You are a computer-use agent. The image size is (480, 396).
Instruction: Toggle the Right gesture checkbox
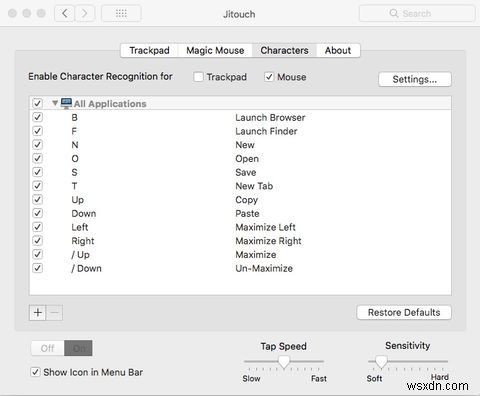[37, 240]
